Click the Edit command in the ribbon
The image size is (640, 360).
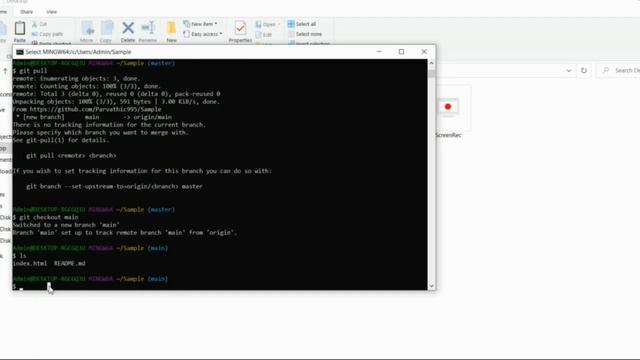[264, 35]
